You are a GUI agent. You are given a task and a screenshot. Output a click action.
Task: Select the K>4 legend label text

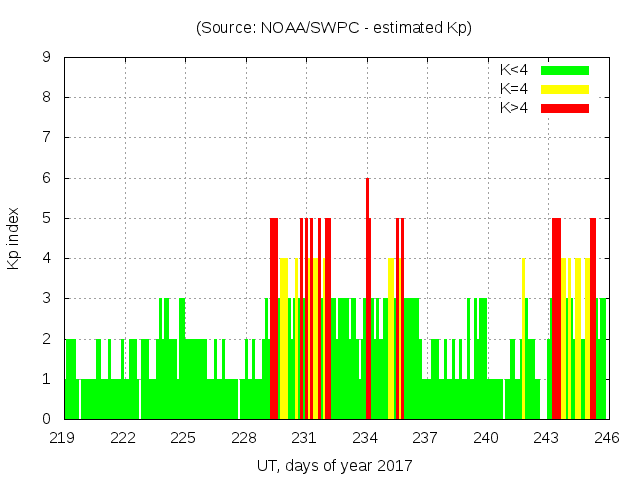click(x=514, y=108)
